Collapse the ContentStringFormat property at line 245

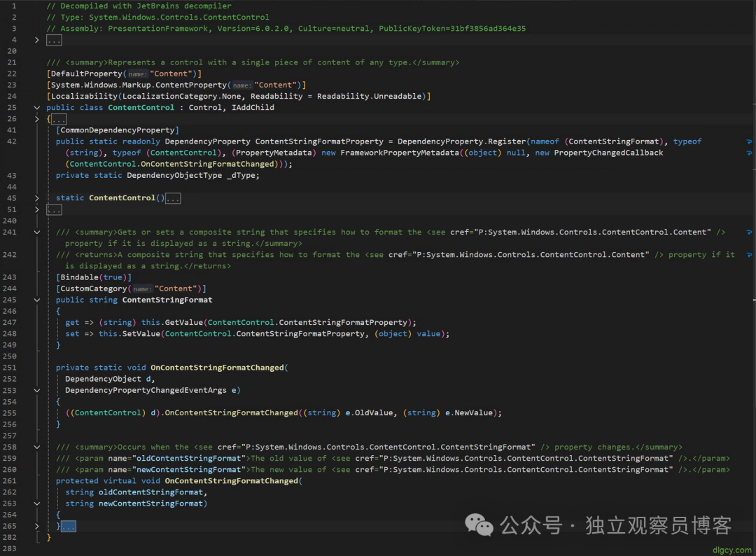[36, 300]
